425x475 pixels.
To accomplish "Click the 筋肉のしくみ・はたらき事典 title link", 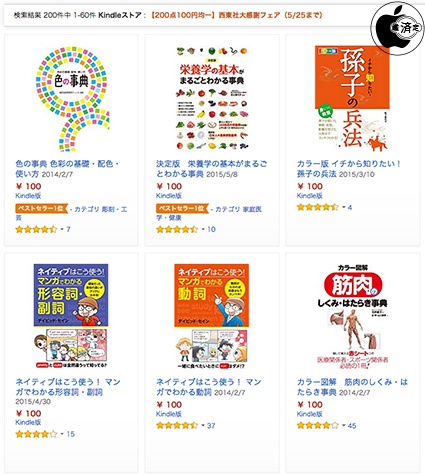I will pyautogui.click(x=352, y=387).
